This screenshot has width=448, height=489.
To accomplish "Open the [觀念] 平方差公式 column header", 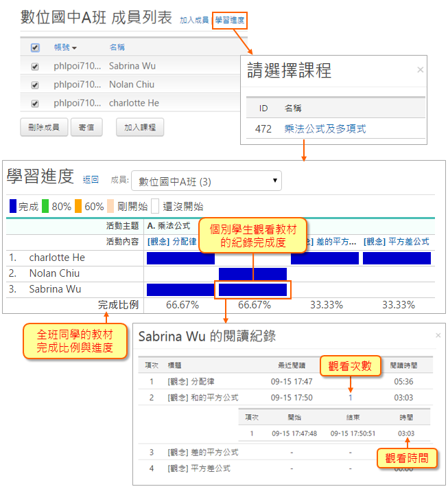I will [x=397, y=242].
